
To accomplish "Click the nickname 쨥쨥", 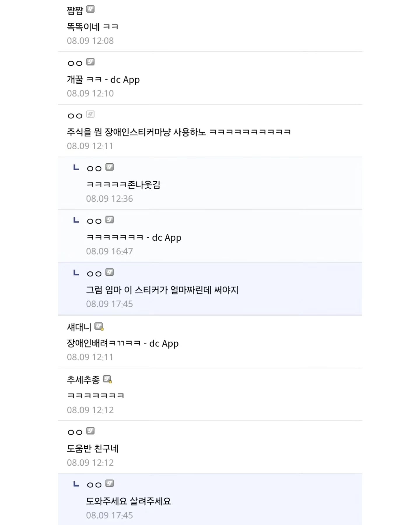I will point(75,10).
